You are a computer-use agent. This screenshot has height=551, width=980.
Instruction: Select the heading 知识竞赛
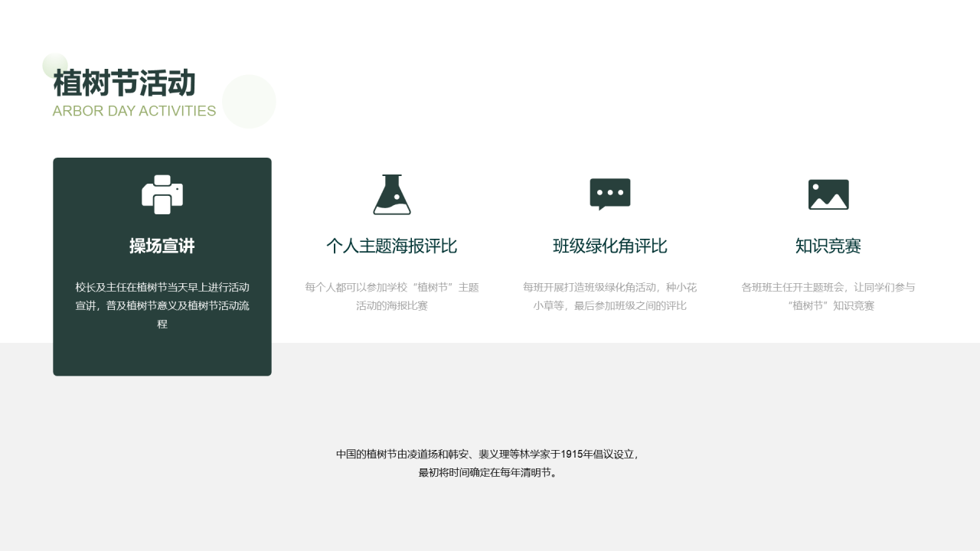tap(828, 246)
